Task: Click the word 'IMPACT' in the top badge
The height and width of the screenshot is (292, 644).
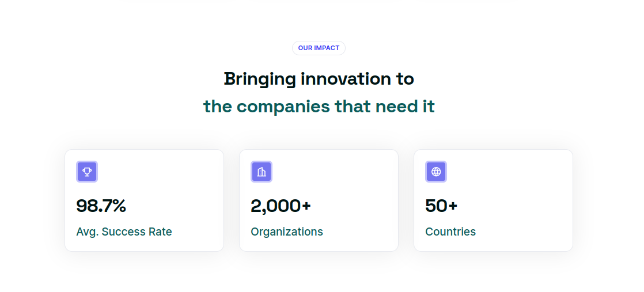Action: [327, 48]
